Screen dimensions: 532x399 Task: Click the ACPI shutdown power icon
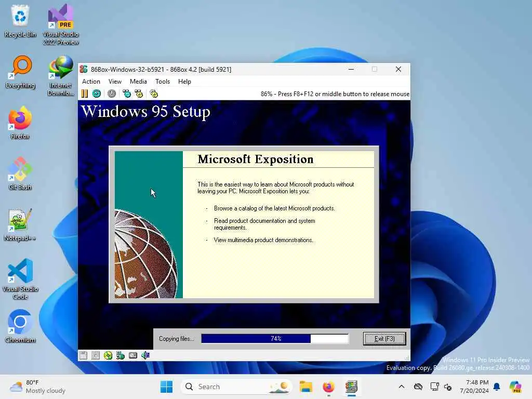(x=112, y=94)
